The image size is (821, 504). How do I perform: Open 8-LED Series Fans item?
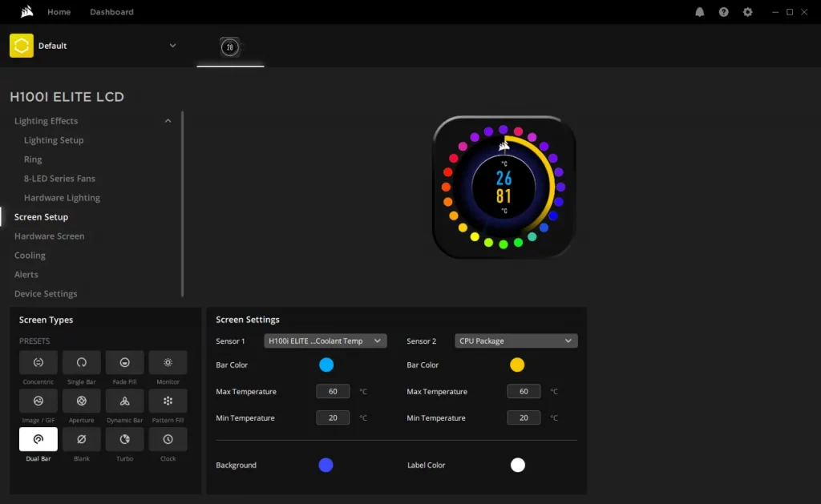coord(59,179)
